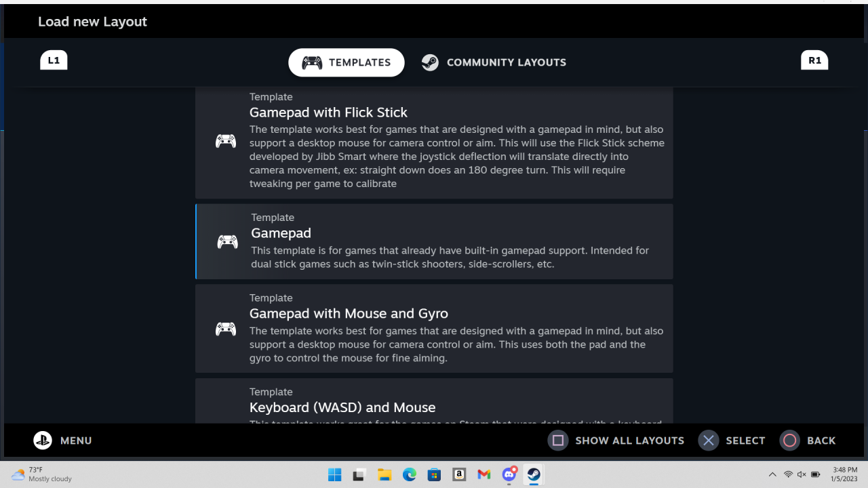
Task: Click Show All Layouts
Action: point(616,441)
